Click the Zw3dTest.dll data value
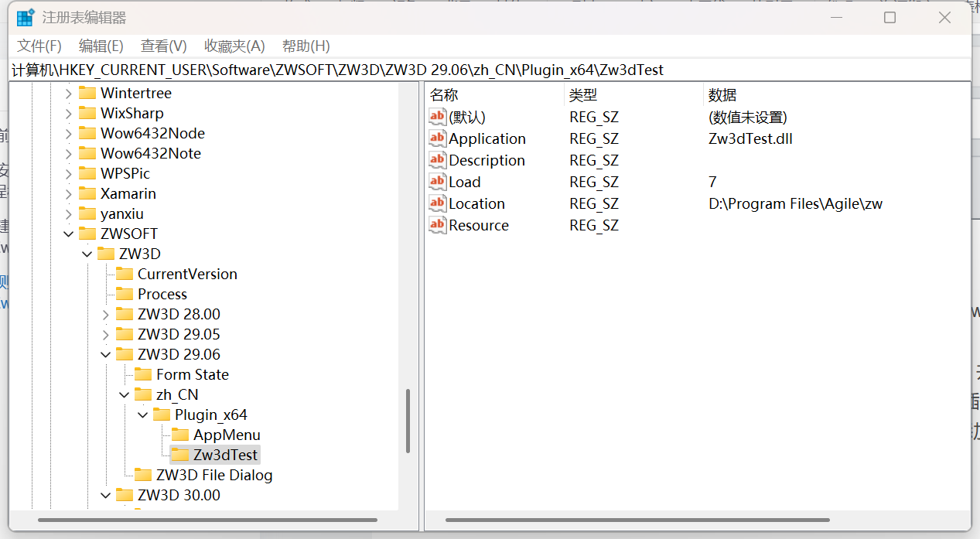Viewport: 980px width, 539px height. tap(750, 138)
